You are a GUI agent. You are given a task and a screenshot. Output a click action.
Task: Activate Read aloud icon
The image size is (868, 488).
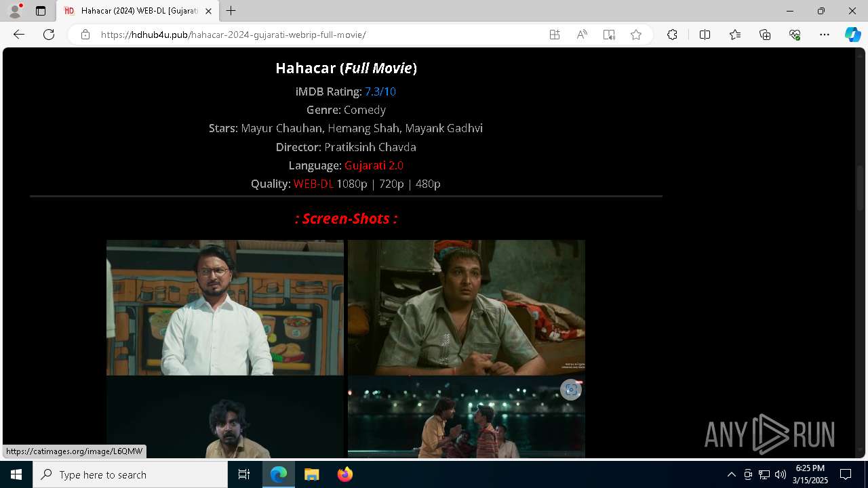(x=582, y=35)
